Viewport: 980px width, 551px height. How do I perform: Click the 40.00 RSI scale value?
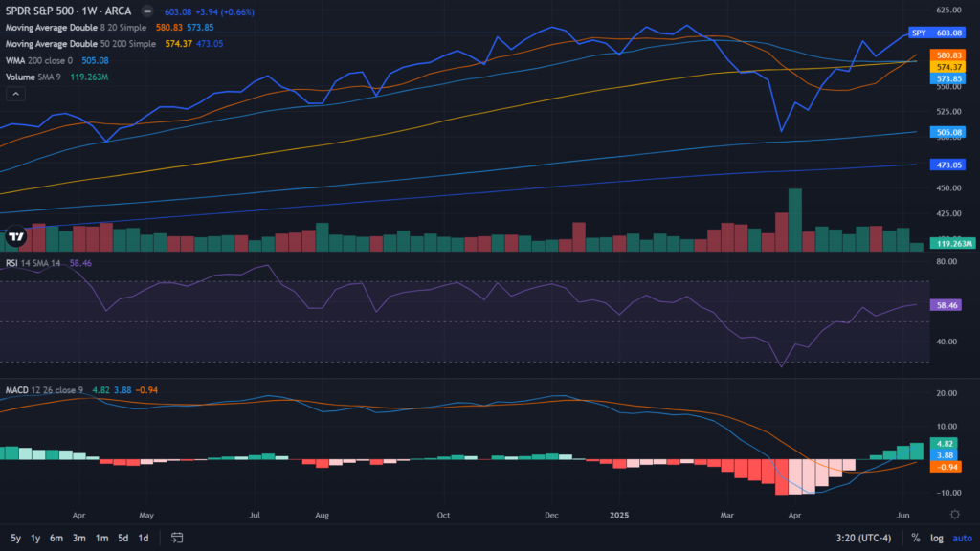[x=947, y=342]
